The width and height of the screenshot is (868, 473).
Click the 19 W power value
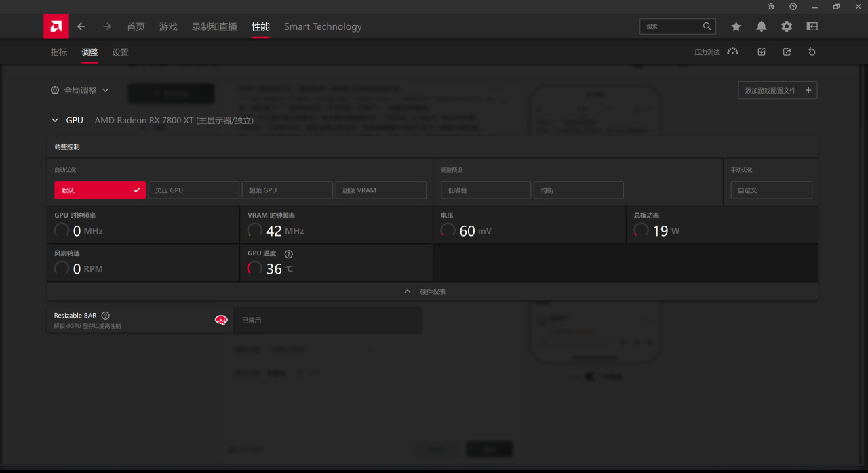coord(666,231)
